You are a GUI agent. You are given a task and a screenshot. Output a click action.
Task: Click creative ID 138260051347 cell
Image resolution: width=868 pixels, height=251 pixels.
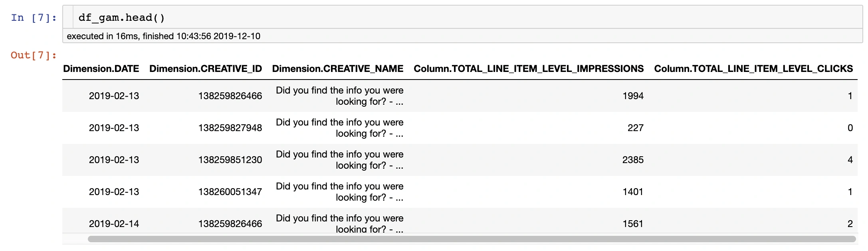tap(230, 192)
